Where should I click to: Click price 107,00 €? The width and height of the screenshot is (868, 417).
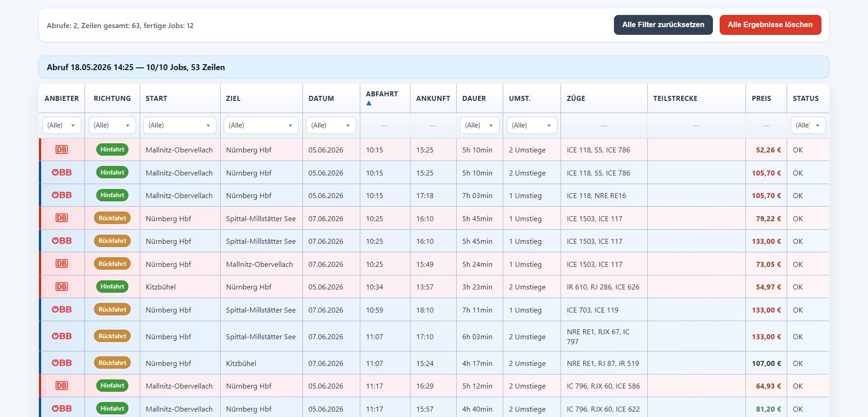(766, 363)
